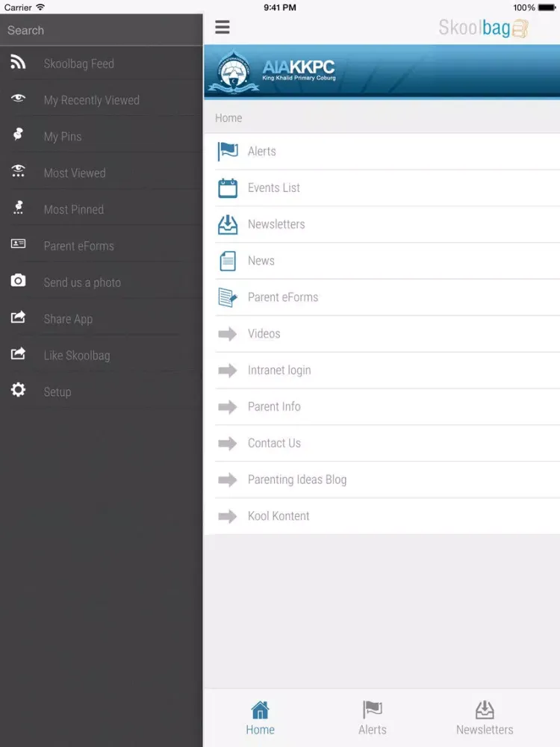Tap the Newsletters download tray icon in list
The width and height of the screenshot is (560, 747).
(x=227, y=224)
